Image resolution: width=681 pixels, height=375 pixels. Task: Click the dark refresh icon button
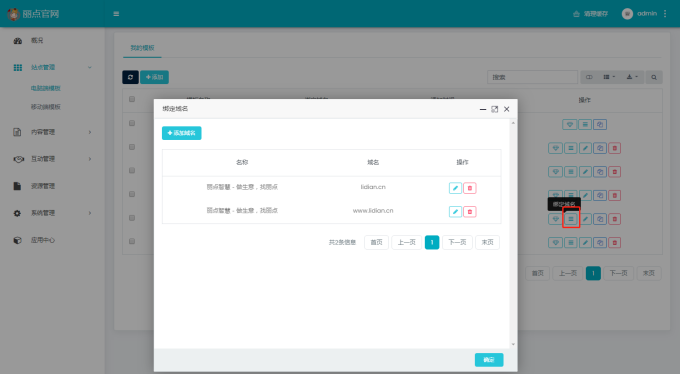[x=130, y=77]
